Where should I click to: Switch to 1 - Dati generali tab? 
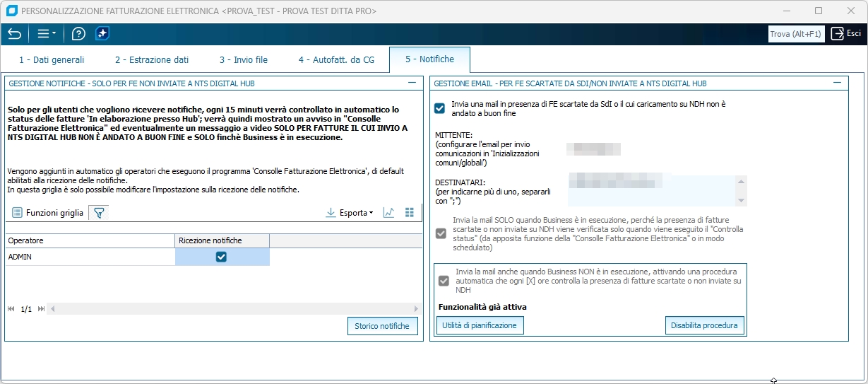click(52, 60)
